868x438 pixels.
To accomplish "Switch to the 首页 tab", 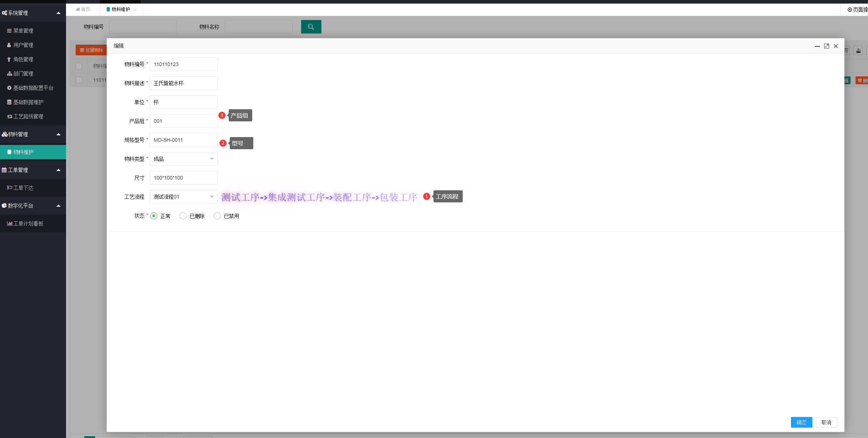I will click(x=83, y=9).
